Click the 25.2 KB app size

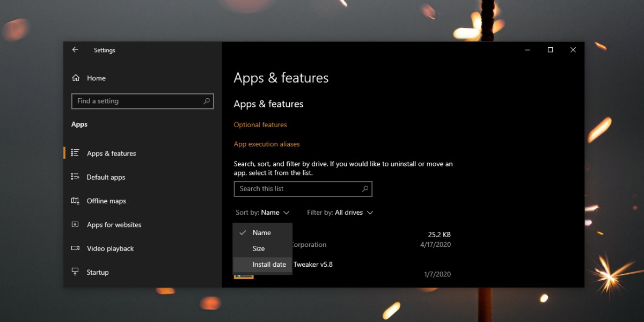click(x=439, y=235)
